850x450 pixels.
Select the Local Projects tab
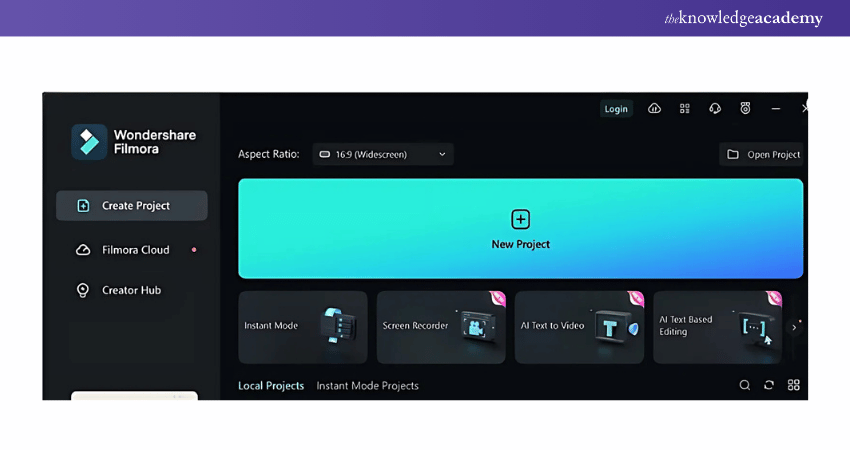pos(271,385)
